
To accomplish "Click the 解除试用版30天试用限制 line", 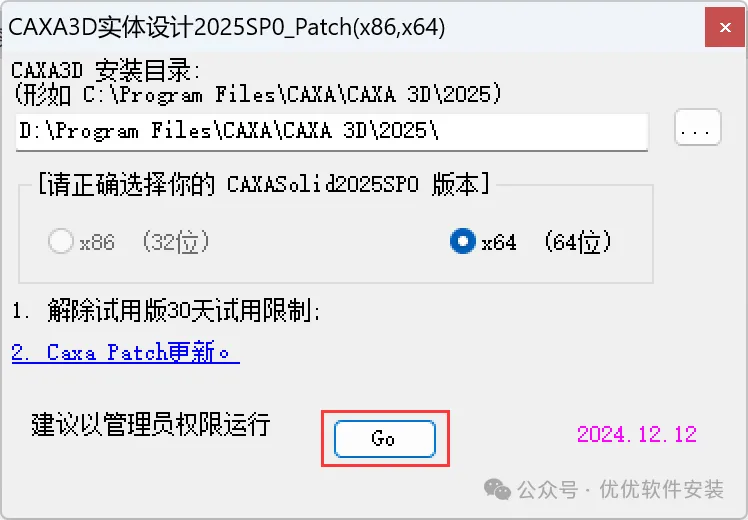I will pyautogui.click(x=166, y=311).
